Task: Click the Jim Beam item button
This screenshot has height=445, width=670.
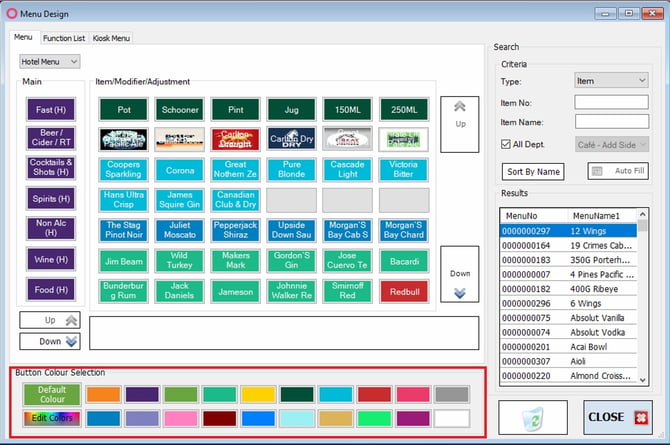Action: tap(123, 261)
